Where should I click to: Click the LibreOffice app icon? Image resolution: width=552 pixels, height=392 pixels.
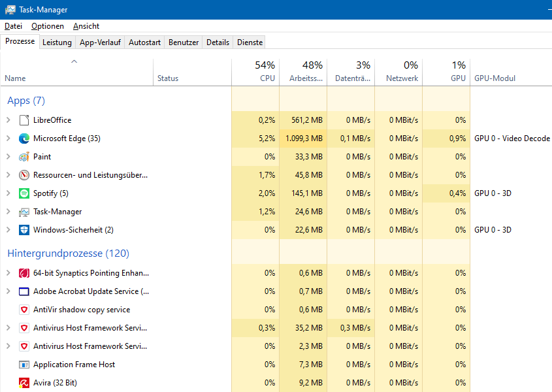[x=24, y=120]
